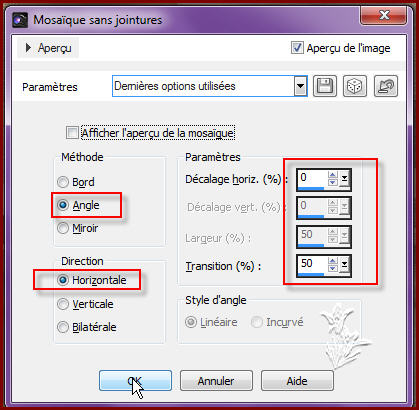Increase Décalage horiz. value with up arrow
This screenshot has width=419, height=410.
pos(332,175)
